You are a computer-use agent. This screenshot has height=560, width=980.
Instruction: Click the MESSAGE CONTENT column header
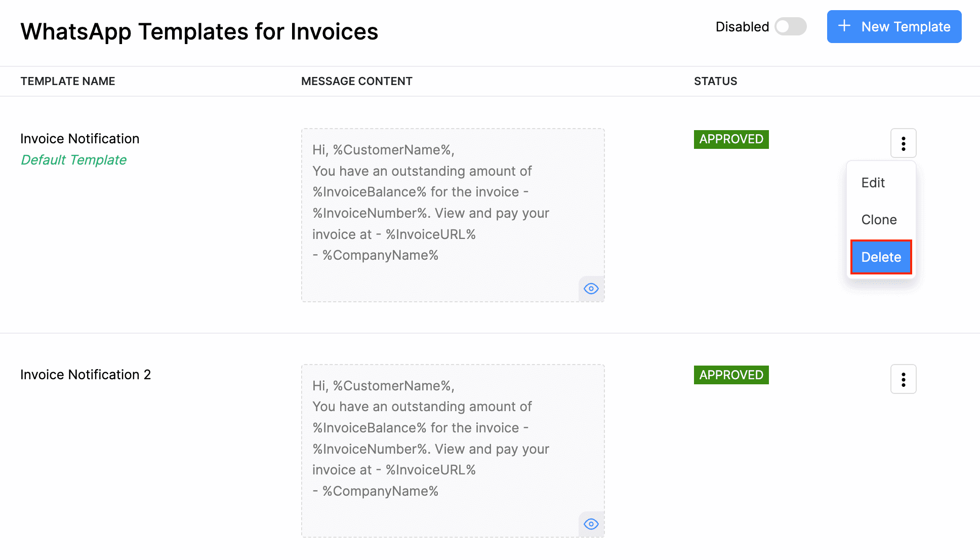click(x=356, y=82)
